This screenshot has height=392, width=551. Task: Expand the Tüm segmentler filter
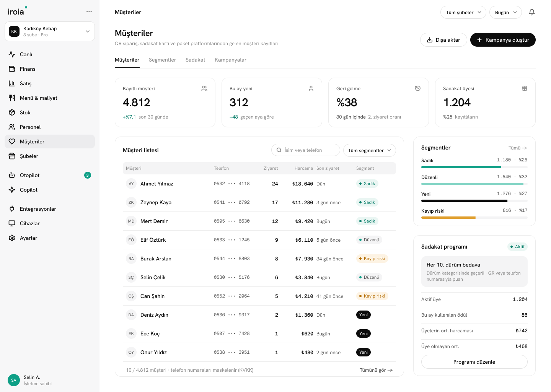point(370,150)
